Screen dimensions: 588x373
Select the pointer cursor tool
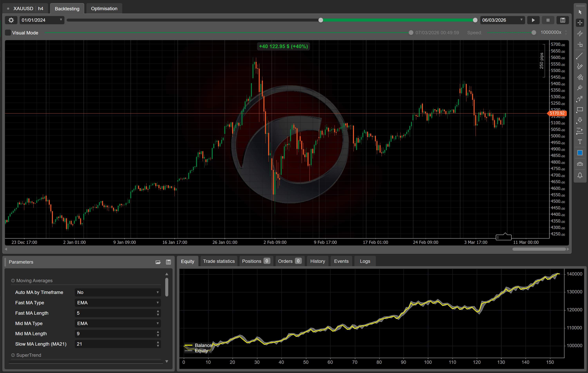tap(580, 12)
